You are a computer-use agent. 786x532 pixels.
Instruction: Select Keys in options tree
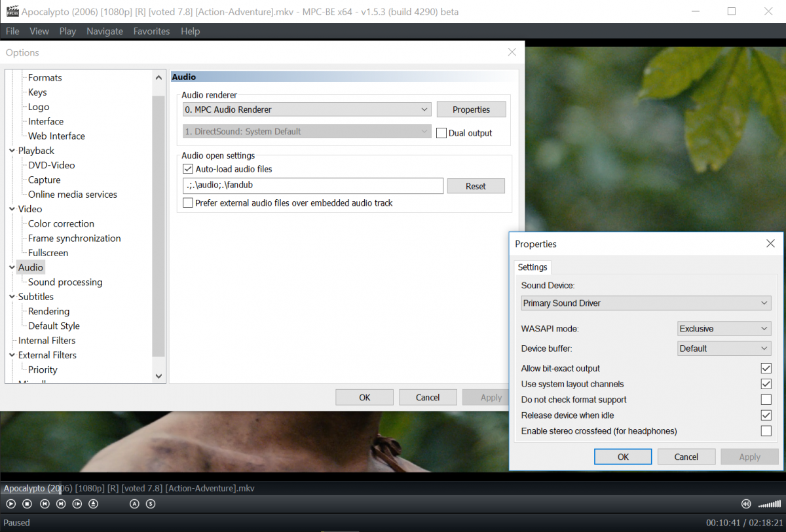pos(37,92)
